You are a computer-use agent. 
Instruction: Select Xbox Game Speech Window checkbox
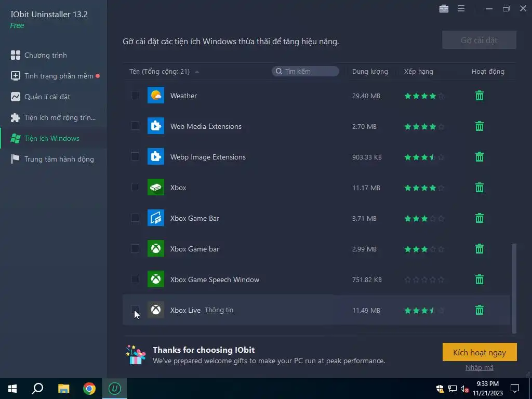pyautogui.click(x=135, y=279)
